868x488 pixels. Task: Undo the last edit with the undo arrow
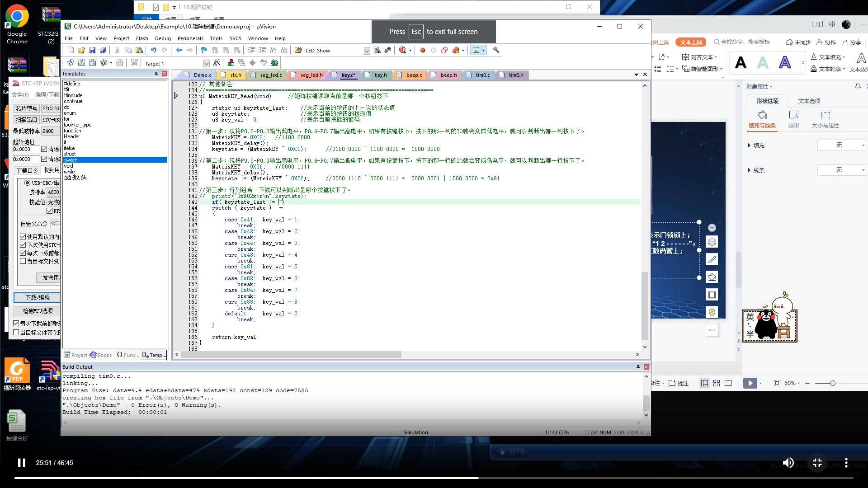click(x=154, y=50)
